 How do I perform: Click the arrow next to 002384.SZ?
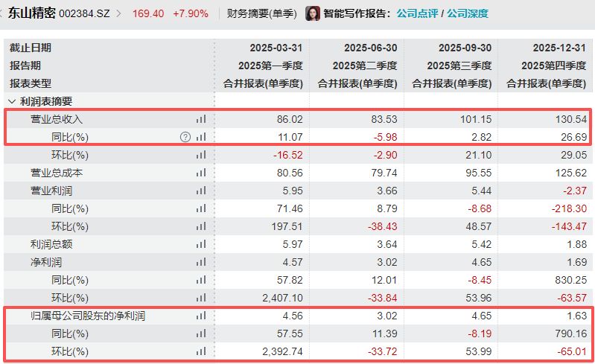(118, 13)
